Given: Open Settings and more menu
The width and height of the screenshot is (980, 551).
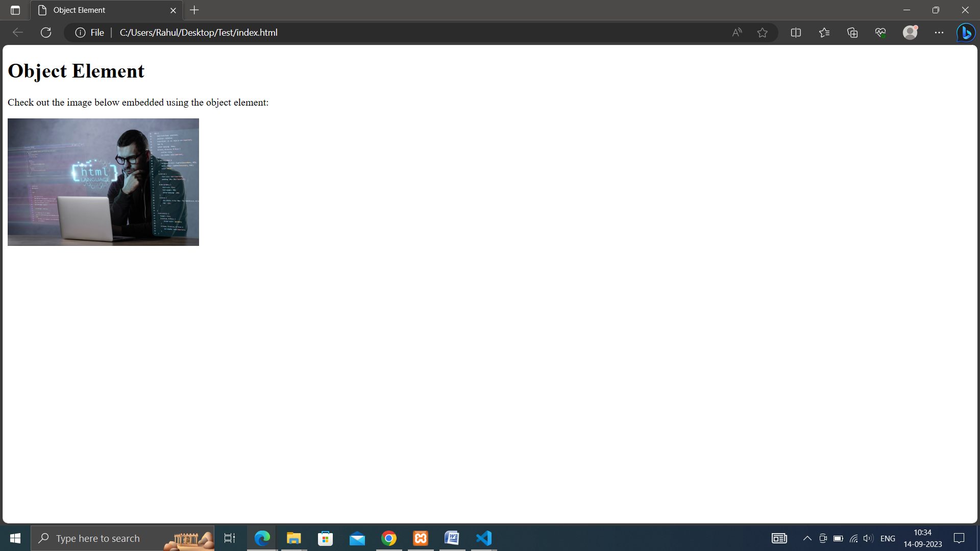Looking at the screenshot, I should (x=939, y=33).
